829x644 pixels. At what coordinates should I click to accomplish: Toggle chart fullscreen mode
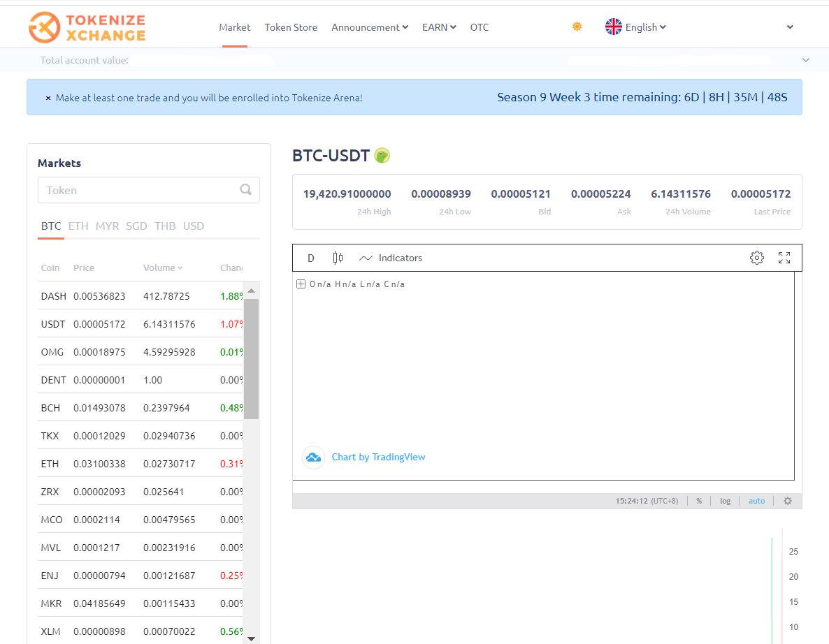coord(784,258)
